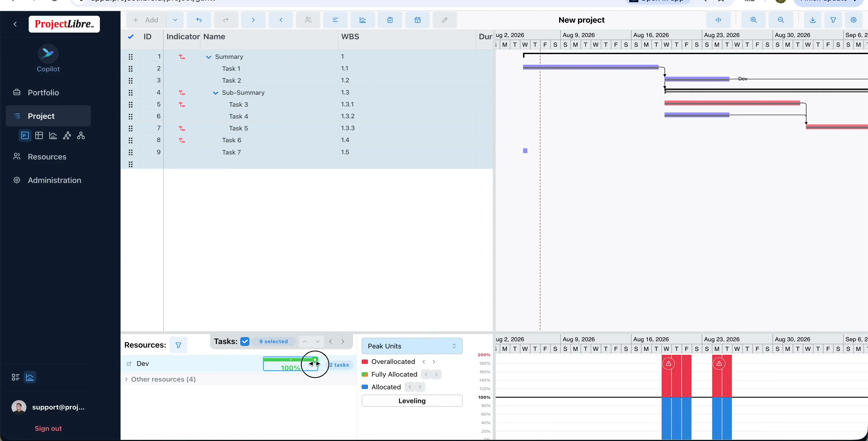This screenshot has height=441, width=868.
Task: Open the Resources section
Action: click(48, 157)
